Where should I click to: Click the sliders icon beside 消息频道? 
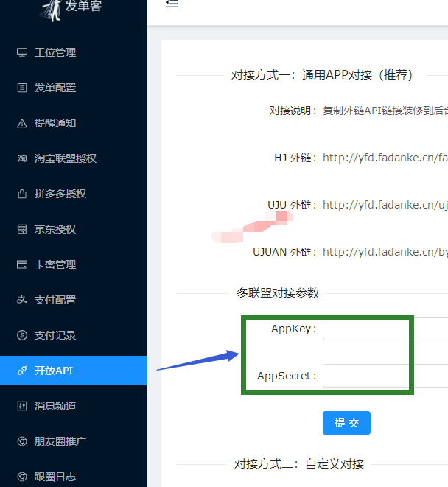coord(22,406)
